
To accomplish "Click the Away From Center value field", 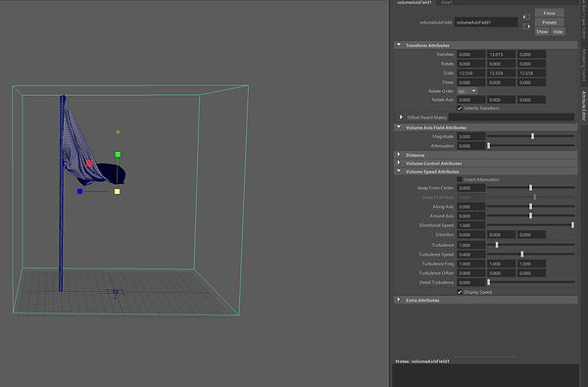I will (x=471, y=188).
